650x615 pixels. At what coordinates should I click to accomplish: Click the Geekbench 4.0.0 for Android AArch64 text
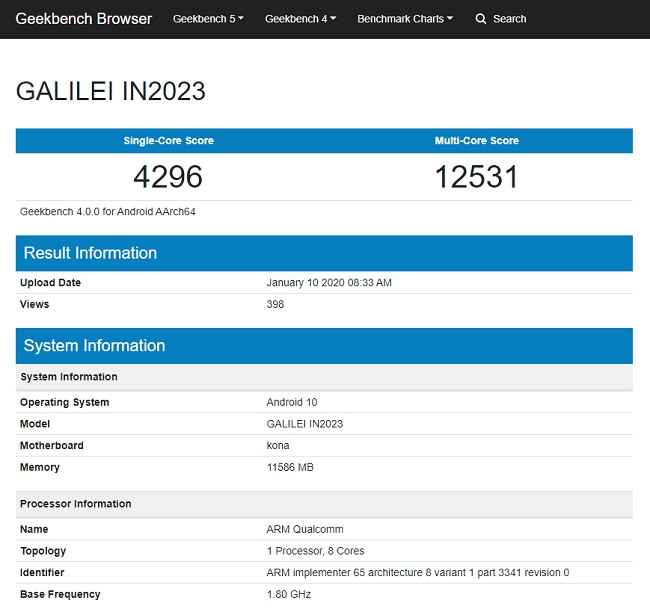coord(108,212)
